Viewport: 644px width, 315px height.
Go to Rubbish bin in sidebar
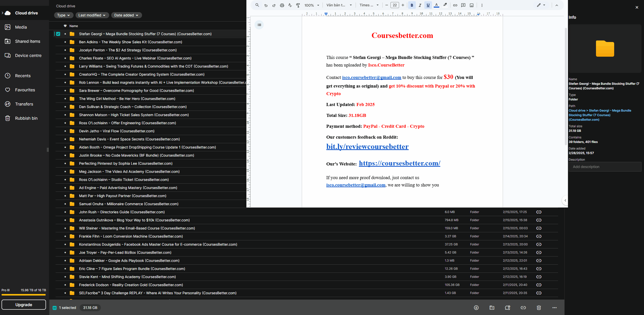point(26,118)
